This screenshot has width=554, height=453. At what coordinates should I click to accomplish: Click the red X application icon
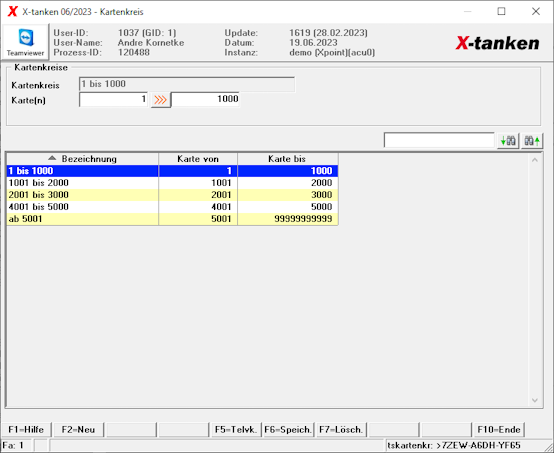(12, 11)
